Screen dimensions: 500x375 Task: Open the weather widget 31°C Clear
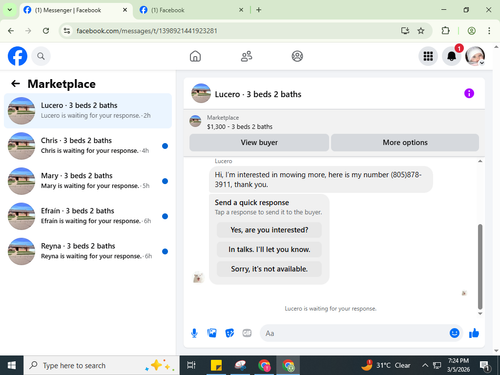pyautogui.click(x=386, y=365)
